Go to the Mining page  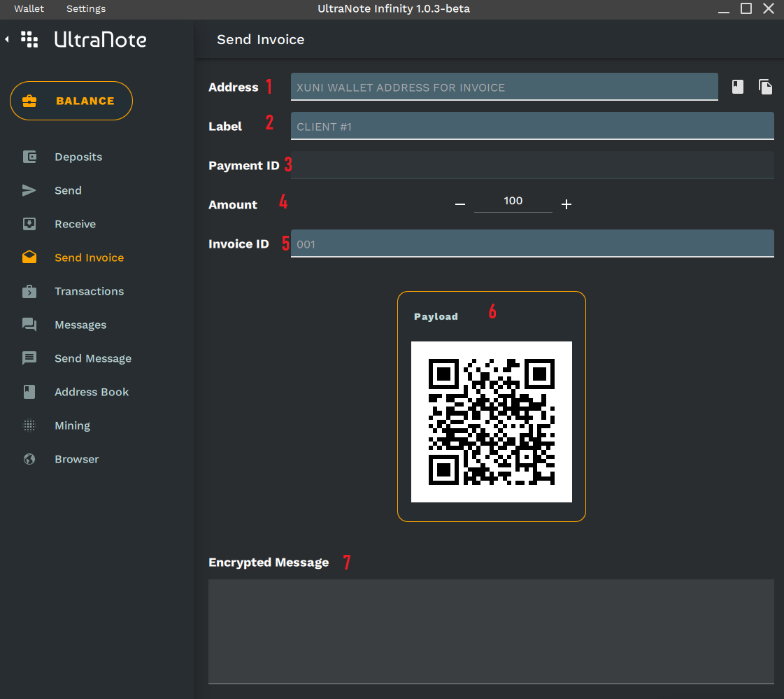tap(73, 425)
